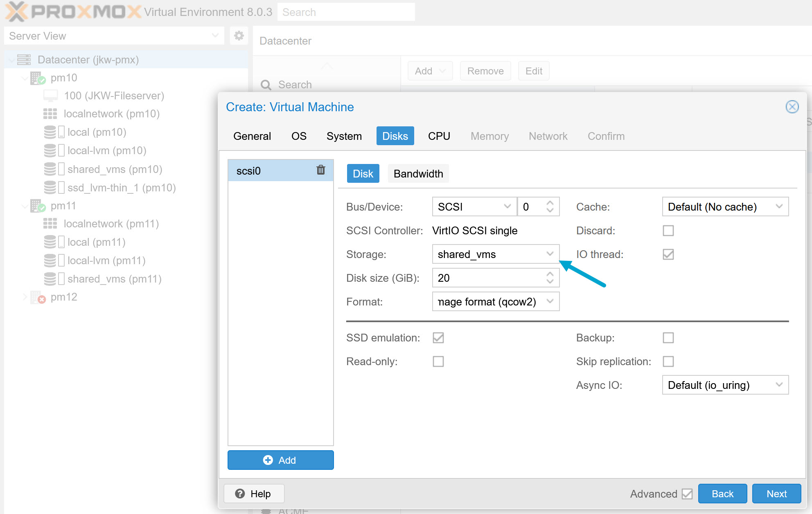
Task: Delete the scsi0 disk via trash icon
Action: (x=320, y=170)
